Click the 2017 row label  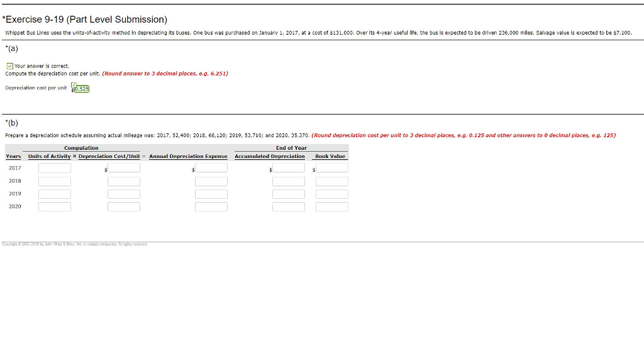click(15, 168)
